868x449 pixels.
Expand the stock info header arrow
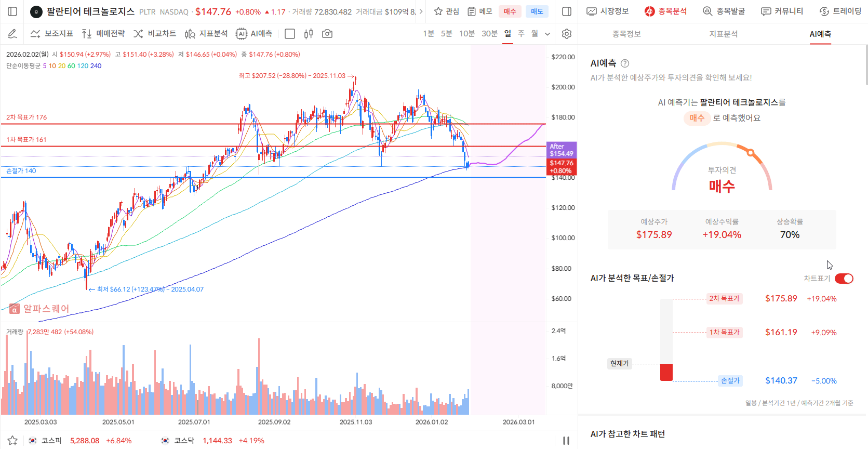(x=421, y=11)
